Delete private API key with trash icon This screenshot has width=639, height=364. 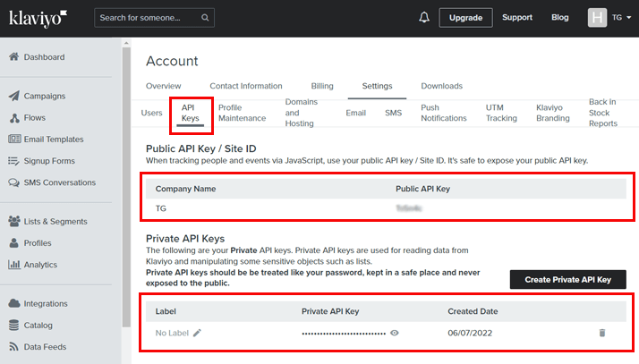[x=601, y=333]
